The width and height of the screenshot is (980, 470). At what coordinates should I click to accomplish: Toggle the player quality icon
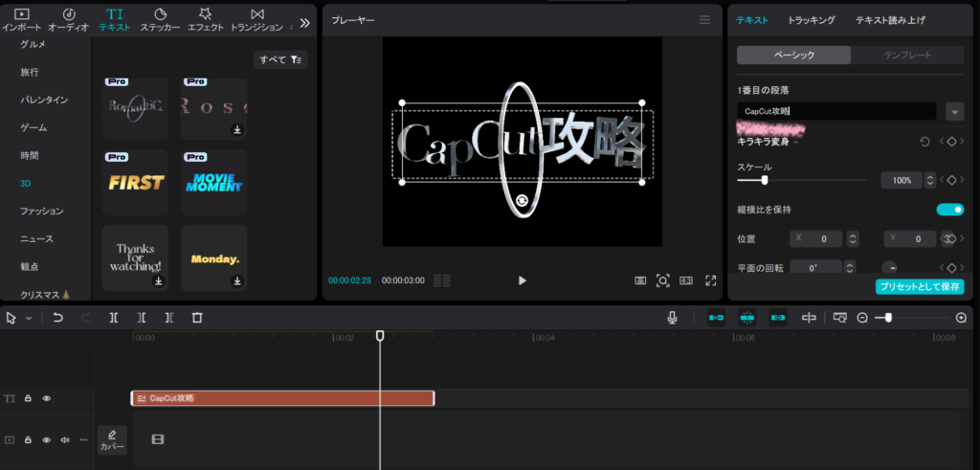pyautogui.click(x=640, y=280)
